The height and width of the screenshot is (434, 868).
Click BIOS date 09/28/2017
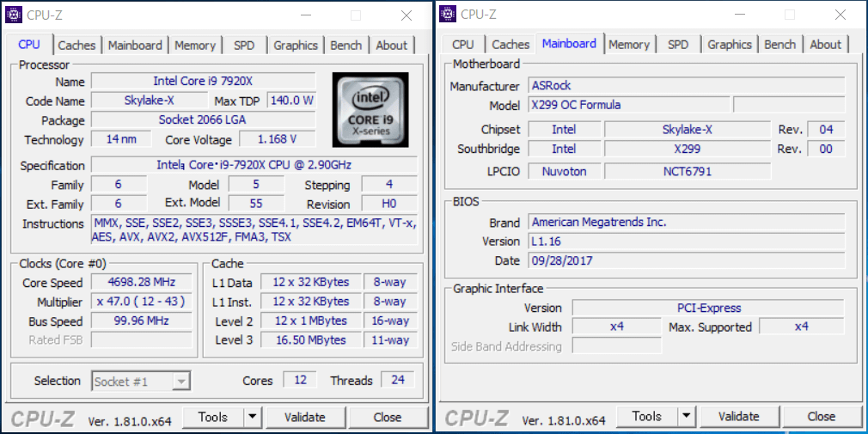687,260
